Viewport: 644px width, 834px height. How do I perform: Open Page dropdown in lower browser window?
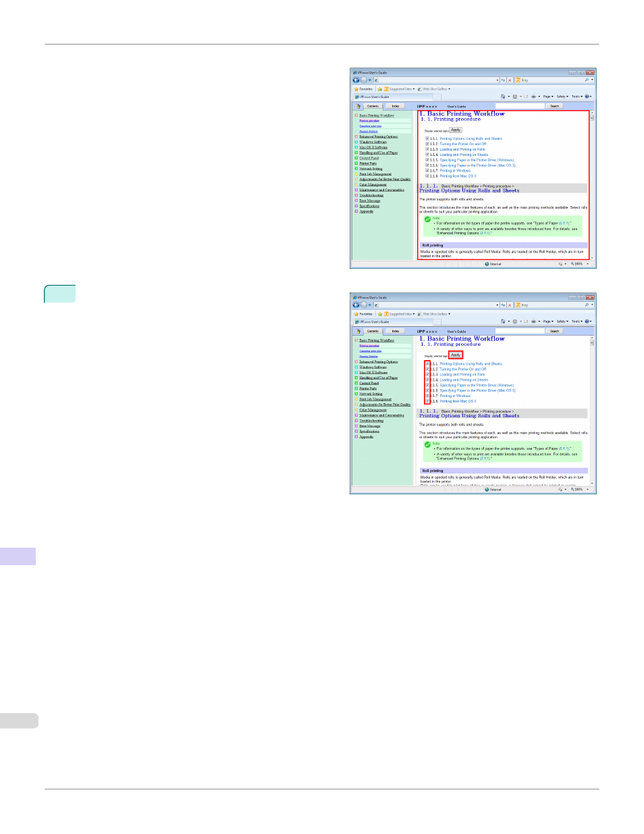pos(548,321)
